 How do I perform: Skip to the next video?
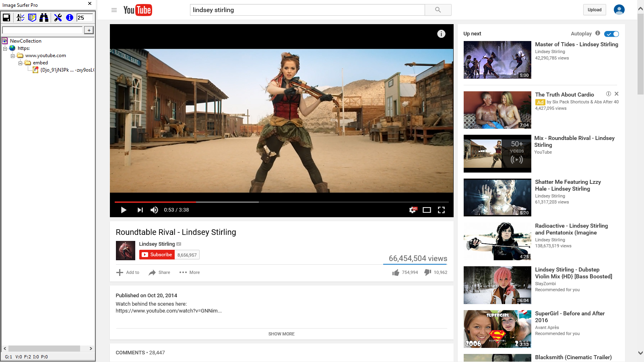pyautogui.click(x=140, y=210)
